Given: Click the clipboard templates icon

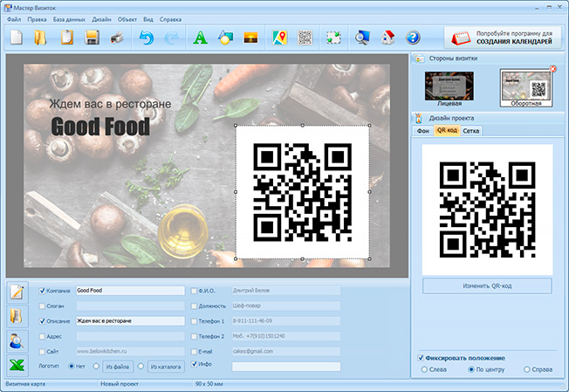Looking at the screenshot, I should click(x=67, y=38).
